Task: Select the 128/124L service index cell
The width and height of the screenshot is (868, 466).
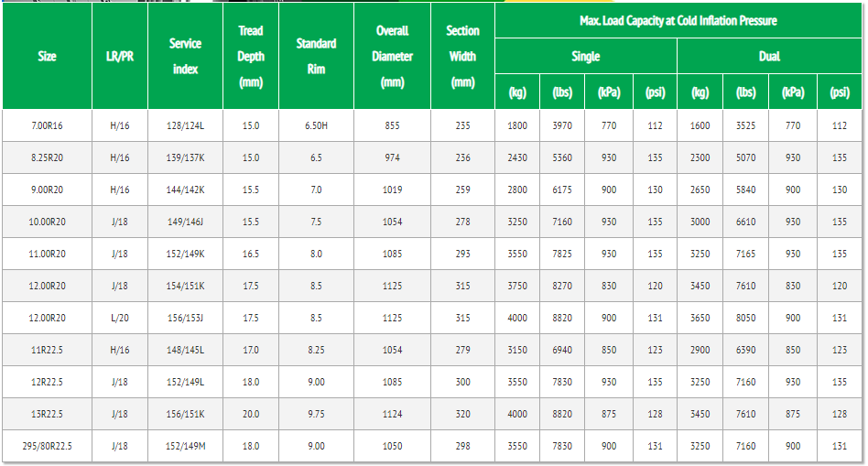Action: coord(185,125)
